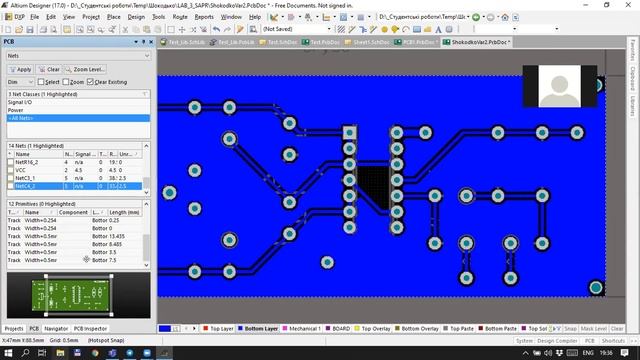Select the Place Pad round icon
Image resolution: width=640 pixels, height=360 pixels.
coord(384,29)
